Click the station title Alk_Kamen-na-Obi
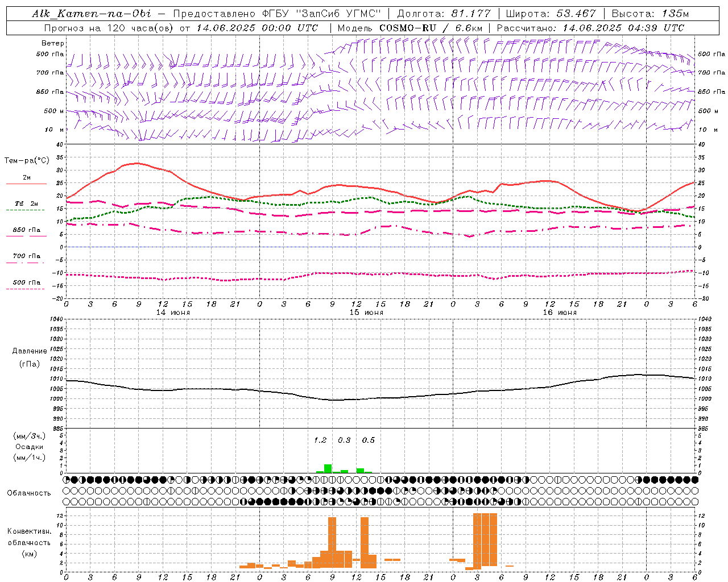Screen dimensions: 728x582 (x=92, y=14)
